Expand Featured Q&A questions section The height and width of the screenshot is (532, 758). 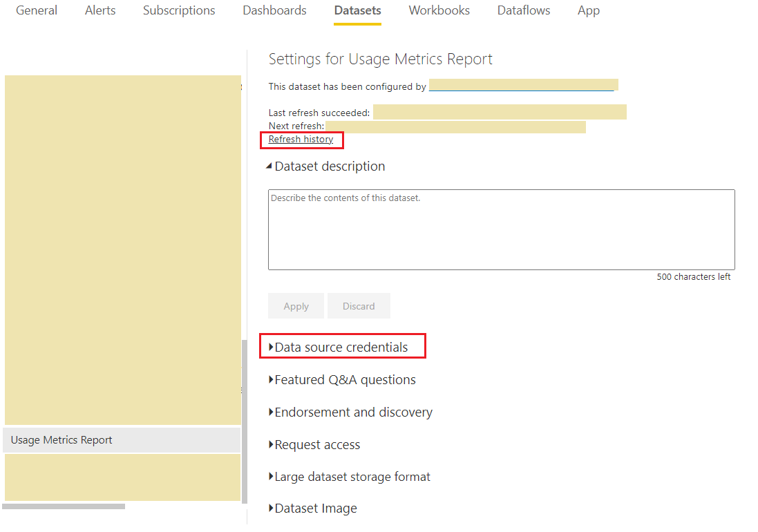point(342,380)
